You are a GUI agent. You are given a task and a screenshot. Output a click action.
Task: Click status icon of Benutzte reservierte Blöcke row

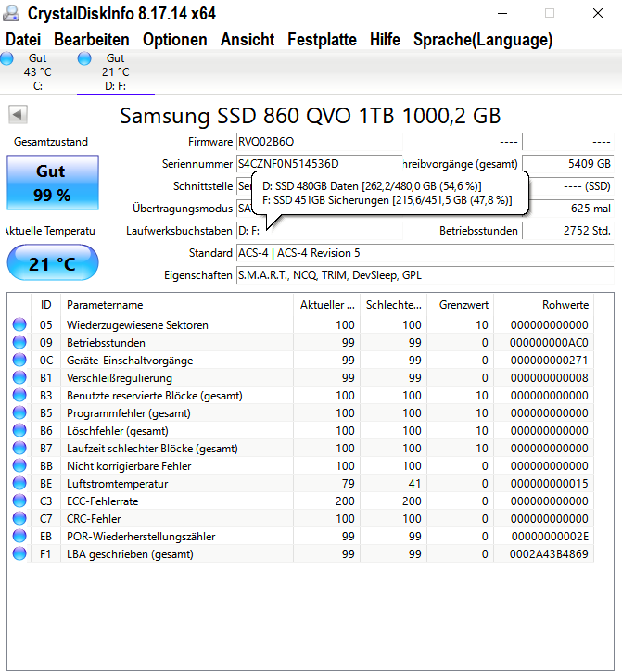[19, 395]
